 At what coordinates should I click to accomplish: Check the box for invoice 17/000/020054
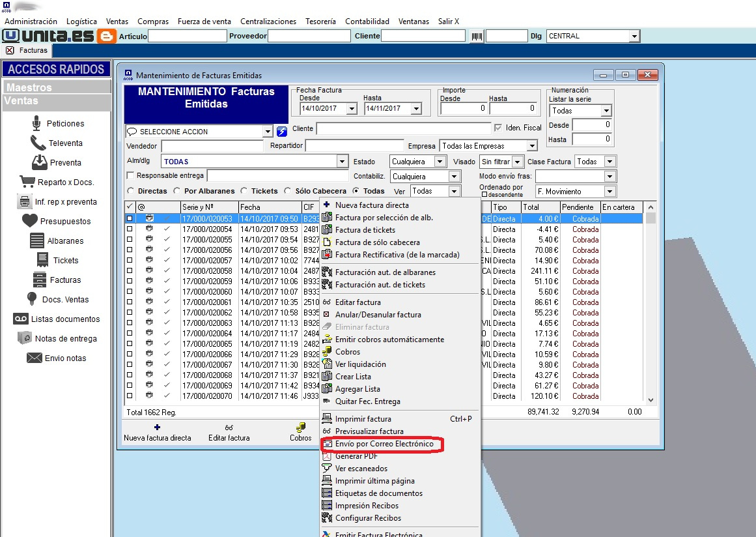pos(129,229)
